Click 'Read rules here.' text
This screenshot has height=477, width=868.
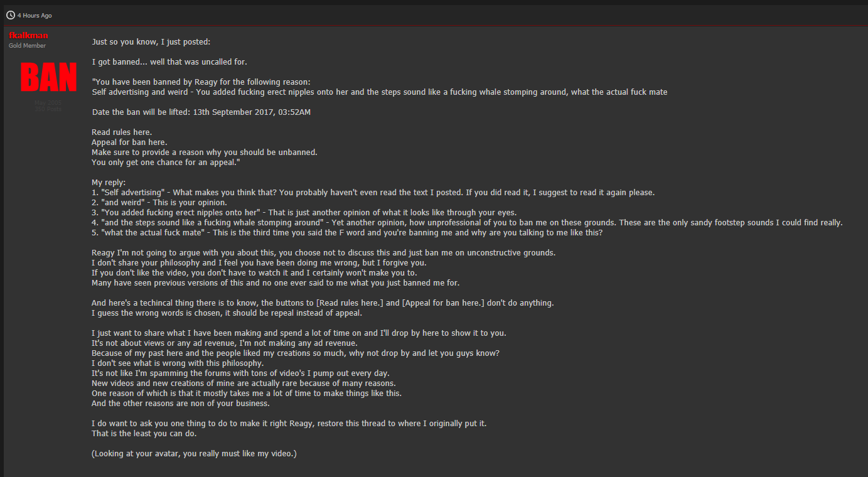(x=122, y=132)
